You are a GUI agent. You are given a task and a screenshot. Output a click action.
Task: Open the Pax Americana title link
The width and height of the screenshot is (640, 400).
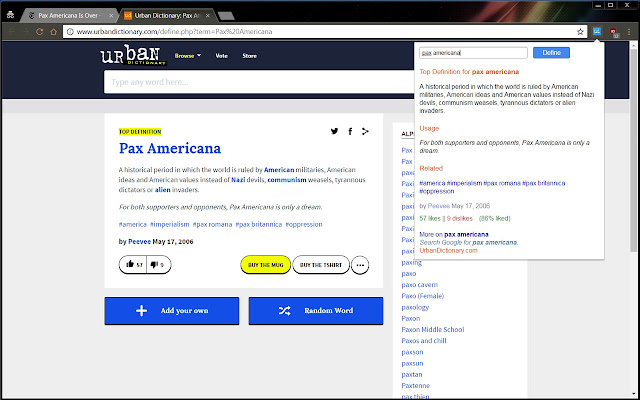pos(170,148)
